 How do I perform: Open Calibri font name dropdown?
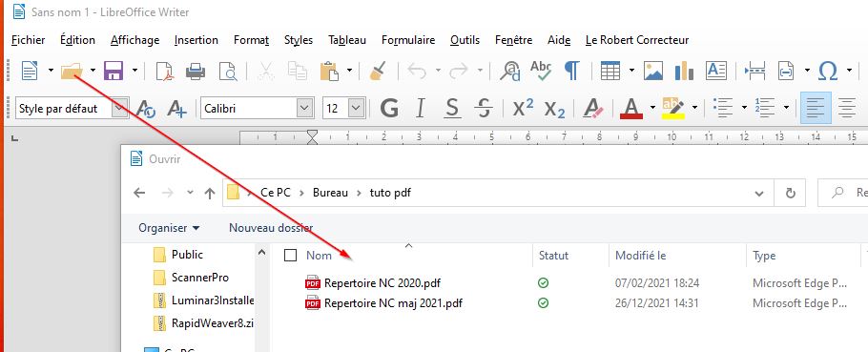[x=304, y=109]
